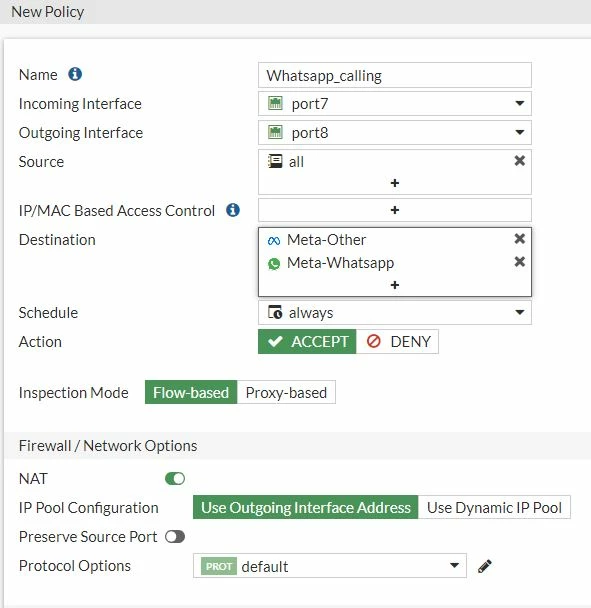Viewport: 591px width, 608px height.
Task: Select ACCEPT action button
Action: [307, 342]
